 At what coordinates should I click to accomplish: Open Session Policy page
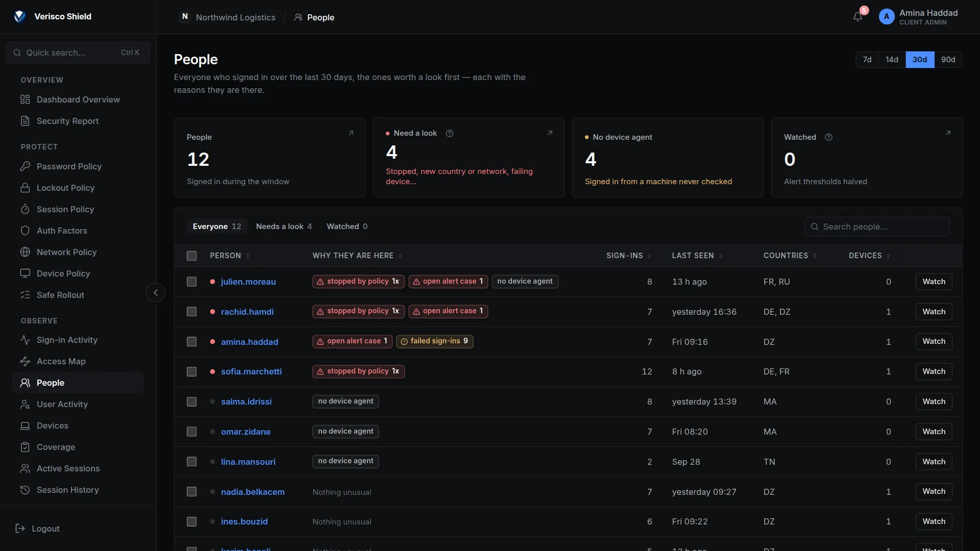coord(78,209)
